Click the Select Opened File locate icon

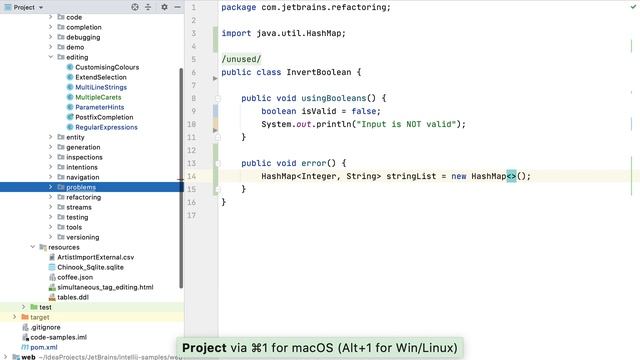(135, 7)
